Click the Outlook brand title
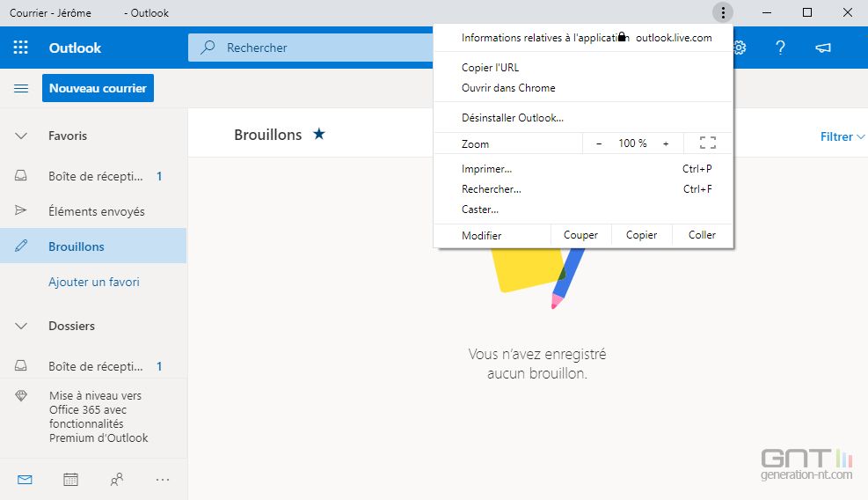This screenshot has width=868, height=500. 75,48
